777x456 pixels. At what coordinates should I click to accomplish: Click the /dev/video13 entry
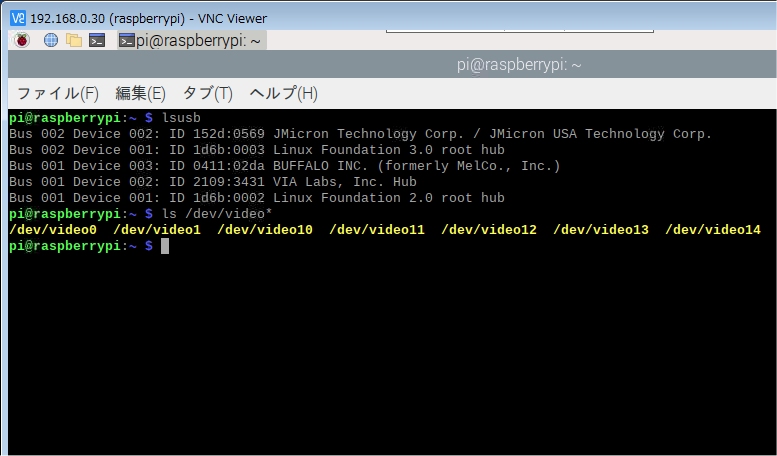601,229
